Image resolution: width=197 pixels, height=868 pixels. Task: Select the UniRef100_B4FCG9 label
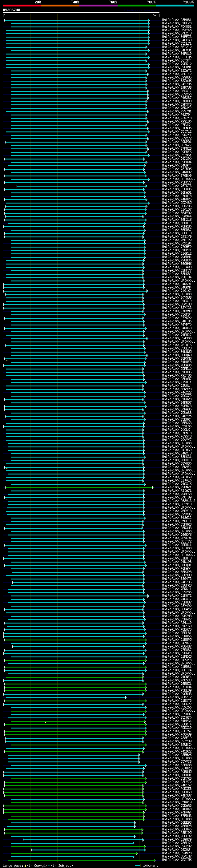coord(177,40)
